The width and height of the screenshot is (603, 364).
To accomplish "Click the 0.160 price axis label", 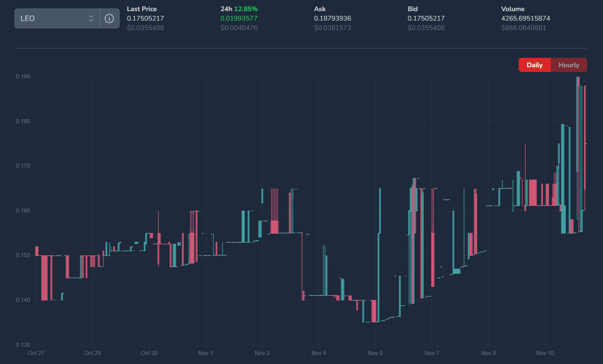I will click(x=23, y=211).
